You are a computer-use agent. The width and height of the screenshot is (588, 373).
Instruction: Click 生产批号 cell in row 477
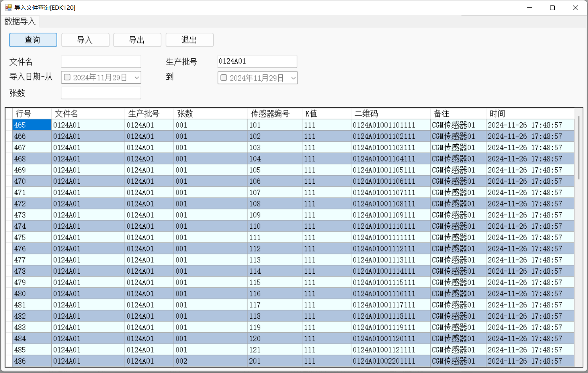coord(150,260)
